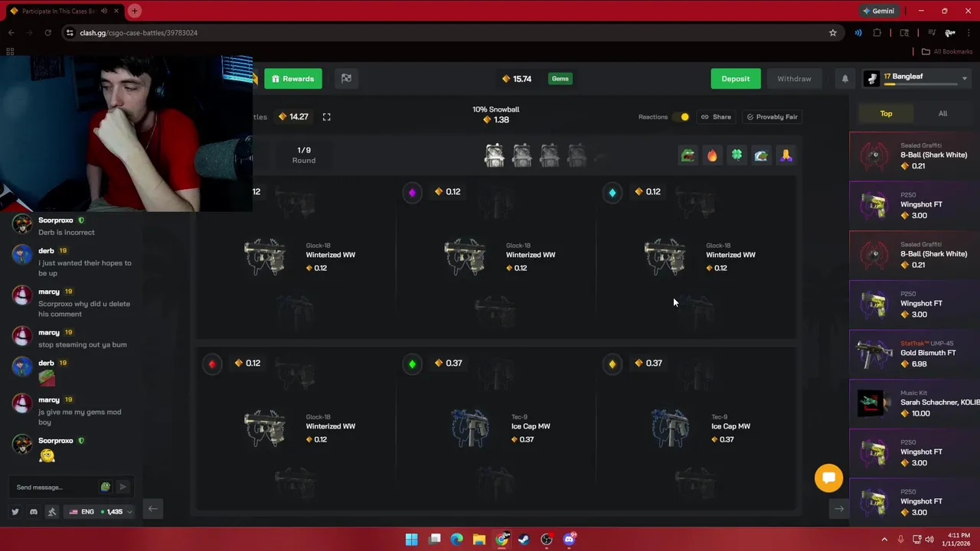This screenshot has width=980, height=551.
Task: Toggle the Reactions switch
Action: point(680,117)
